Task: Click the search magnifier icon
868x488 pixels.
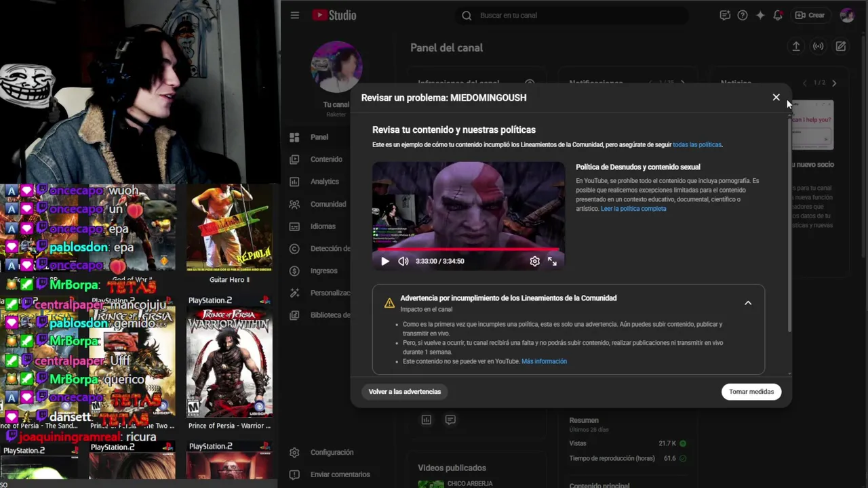Action: coord(467,15)
